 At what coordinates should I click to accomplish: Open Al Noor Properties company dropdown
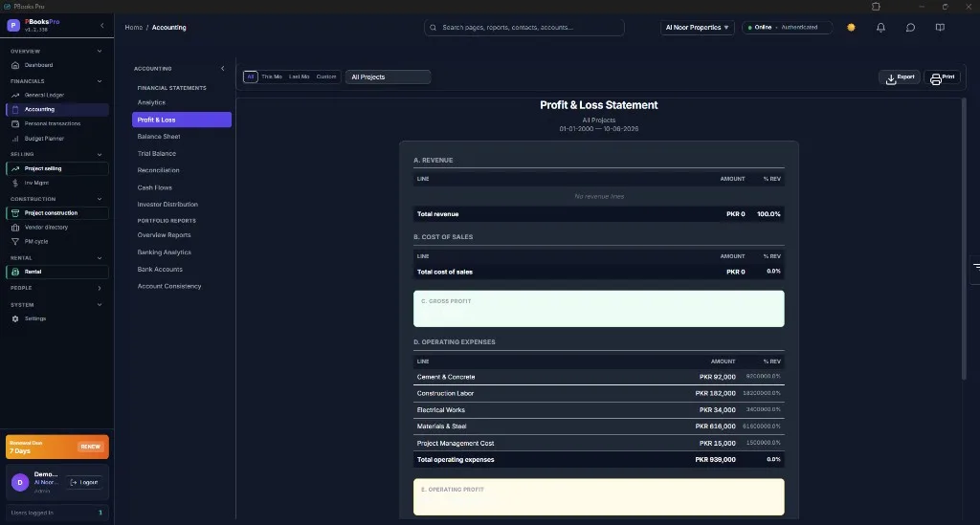point(697,28)
